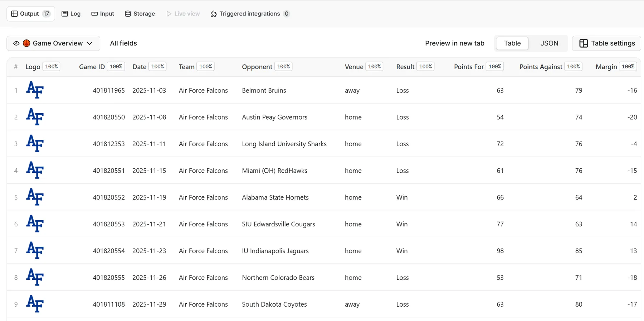Click the Table settings grid icon

pos(584,43)
